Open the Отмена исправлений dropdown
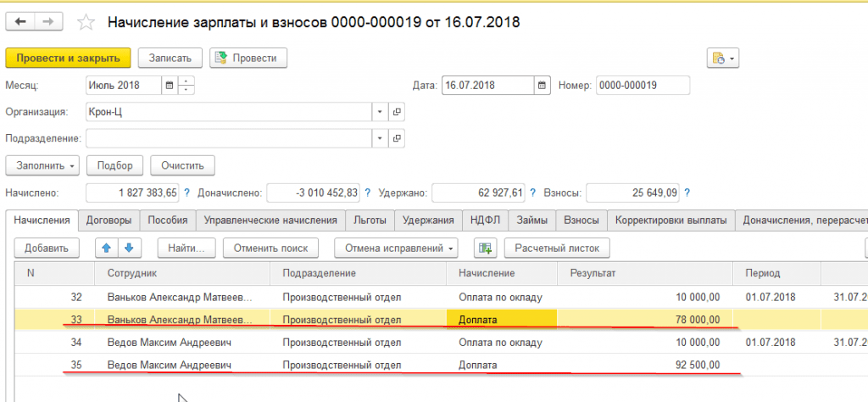 pos(397,248)
